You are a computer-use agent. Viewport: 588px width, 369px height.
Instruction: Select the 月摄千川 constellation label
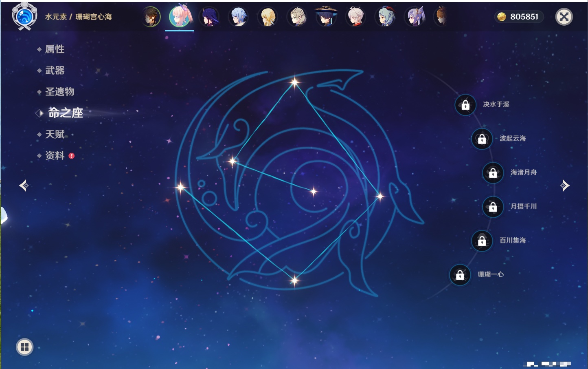click(524, 206)
